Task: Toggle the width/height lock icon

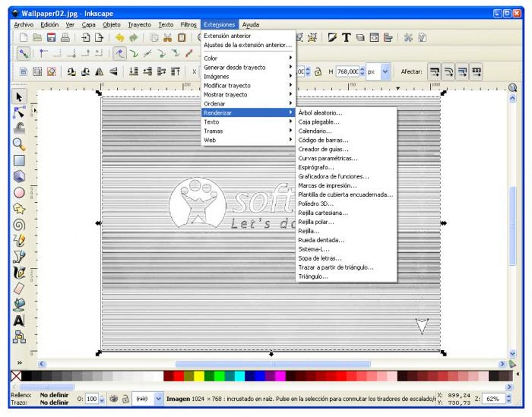Action: [318, 72]
